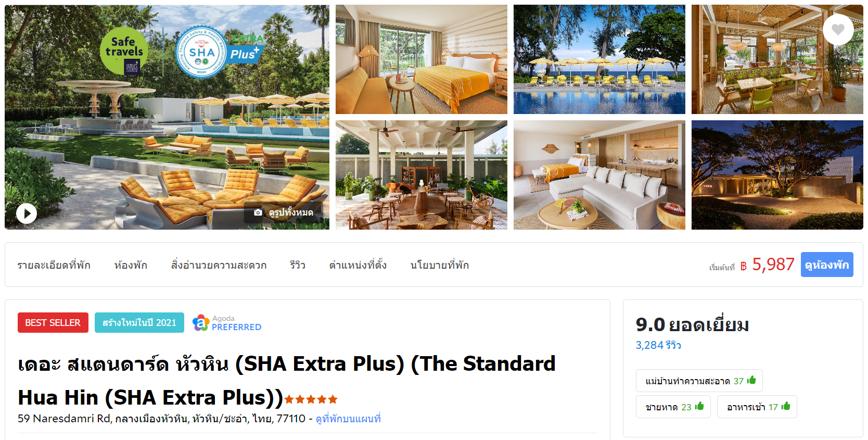
Task: Open the นโยบายที่พัก tab
Action: click(439, 265)
